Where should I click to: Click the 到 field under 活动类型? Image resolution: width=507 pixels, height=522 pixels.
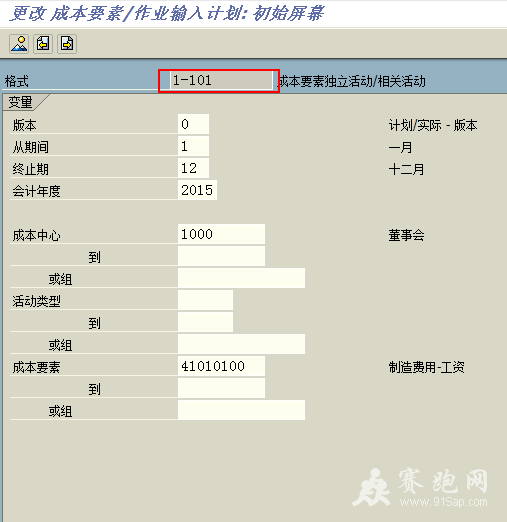point(205,322)
